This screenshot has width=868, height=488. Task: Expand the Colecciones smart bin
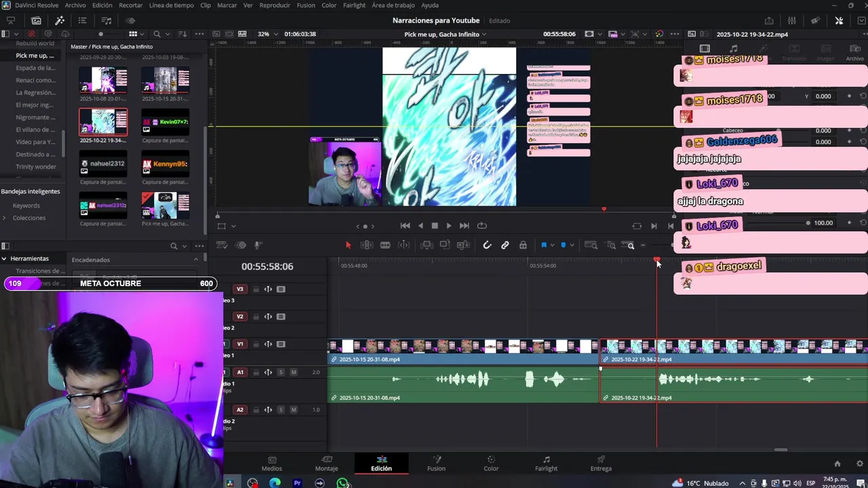[x=4, y=218]
